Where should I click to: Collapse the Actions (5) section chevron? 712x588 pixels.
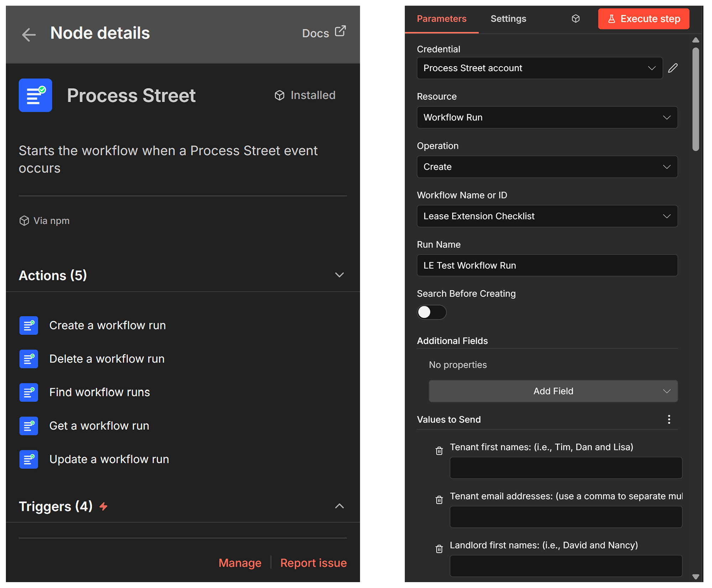pos(340,275)
